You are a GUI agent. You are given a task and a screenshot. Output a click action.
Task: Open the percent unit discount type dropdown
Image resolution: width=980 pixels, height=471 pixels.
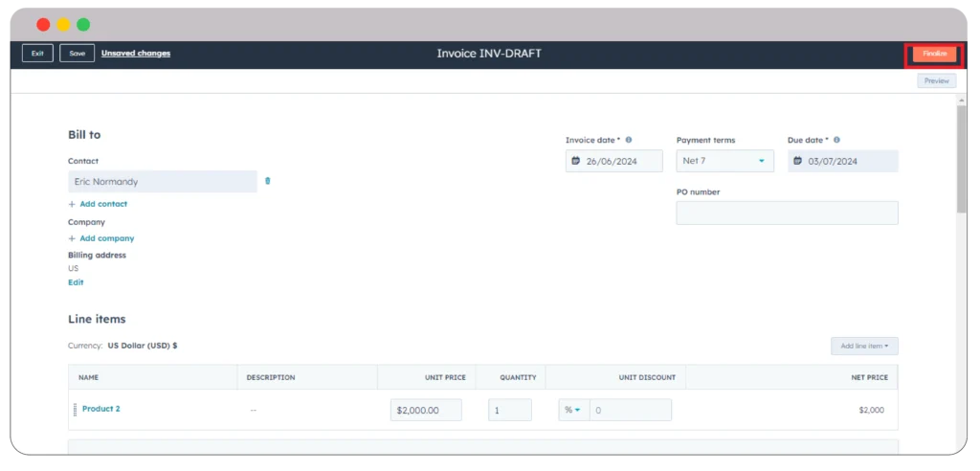[x=572, y=410]
